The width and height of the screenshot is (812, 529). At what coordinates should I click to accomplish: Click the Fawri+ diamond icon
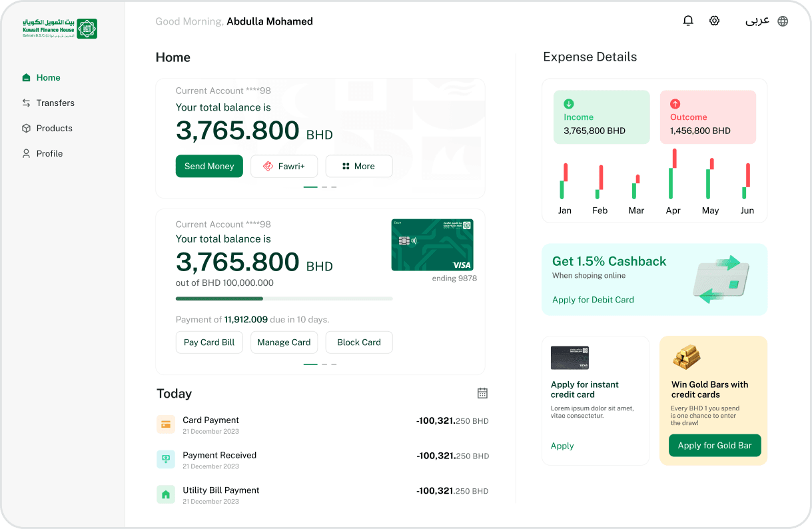[268, 166]
